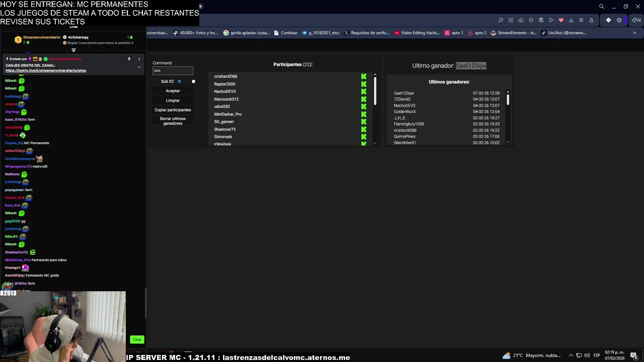The image size is (644, 362).
Task: Click winners list scroll down arrow
Action: coord(508,142)
